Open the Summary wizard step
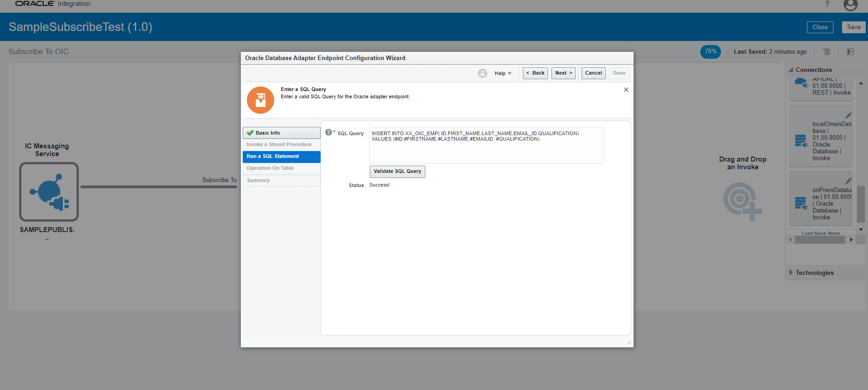The image size is (868, 390). coord(281,181)
